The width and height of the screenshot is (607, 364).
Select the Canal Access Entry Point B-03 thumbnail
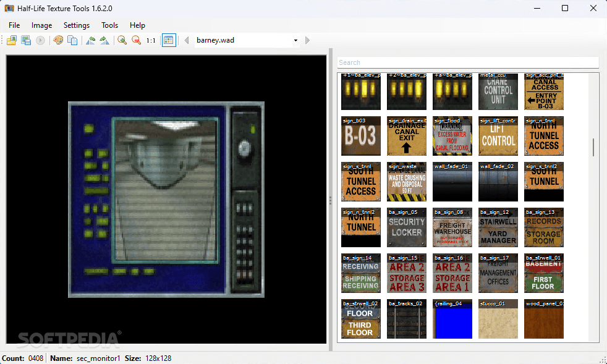[x=544, y=92]
